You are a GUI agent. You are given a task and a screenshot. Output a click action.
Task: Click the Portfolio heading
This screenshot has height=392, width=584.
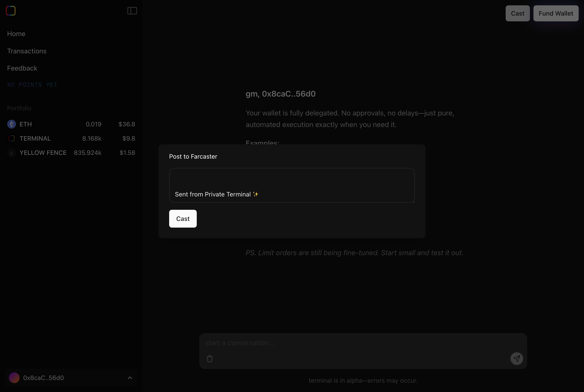click(19, 108)
